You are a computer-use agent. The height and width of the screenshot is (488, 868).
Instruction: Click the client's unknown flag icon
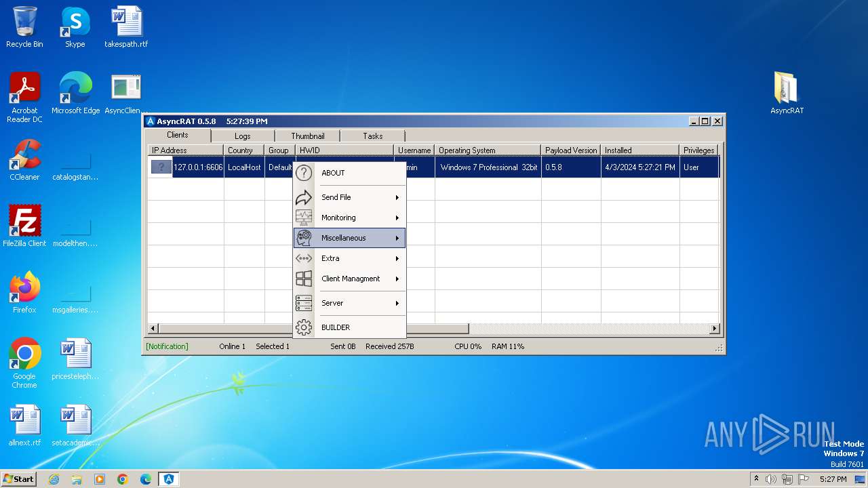point(161,167)
